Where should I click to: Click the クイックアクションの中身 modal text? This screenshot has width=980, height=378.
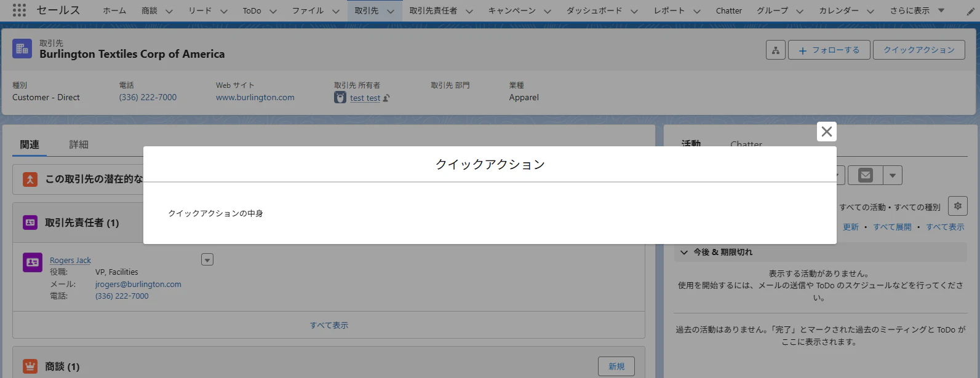click(x=215, y=213)
